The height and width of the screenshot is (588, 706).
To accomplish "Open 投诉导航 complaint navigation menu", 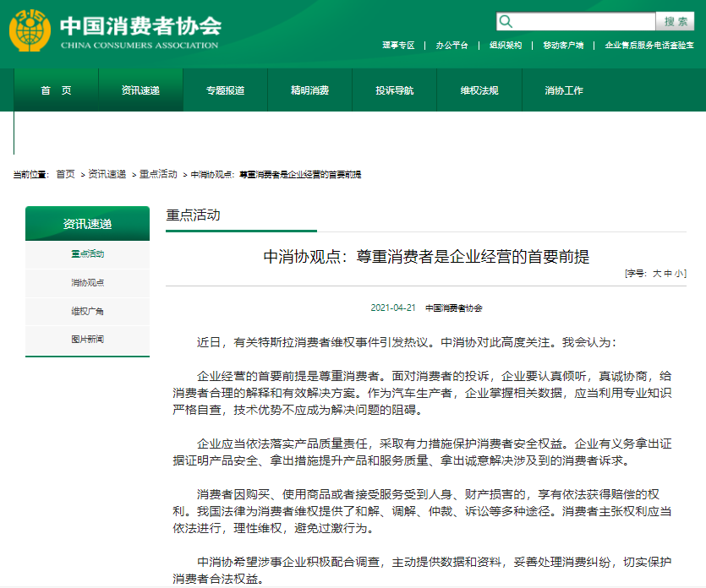I will [x=394, y=89].
